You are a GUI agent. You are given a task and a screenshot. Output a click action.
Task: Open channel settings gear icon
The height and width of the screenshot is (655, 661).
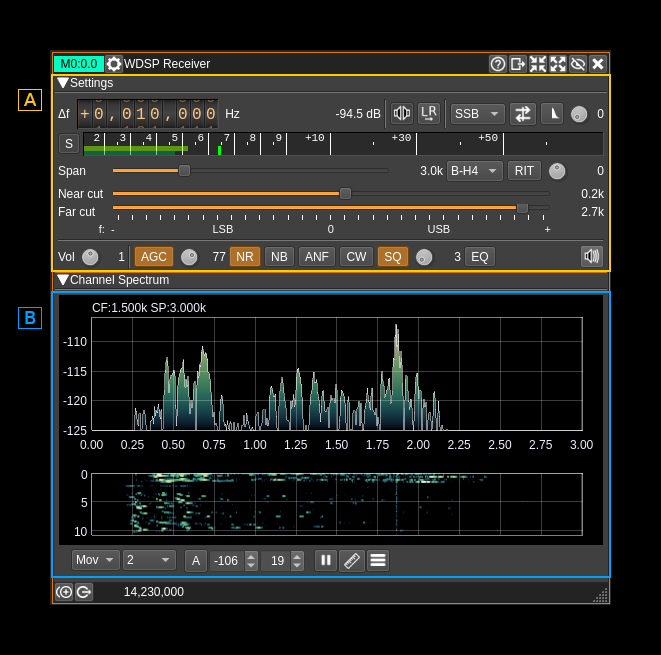click(x=113, y=64)
